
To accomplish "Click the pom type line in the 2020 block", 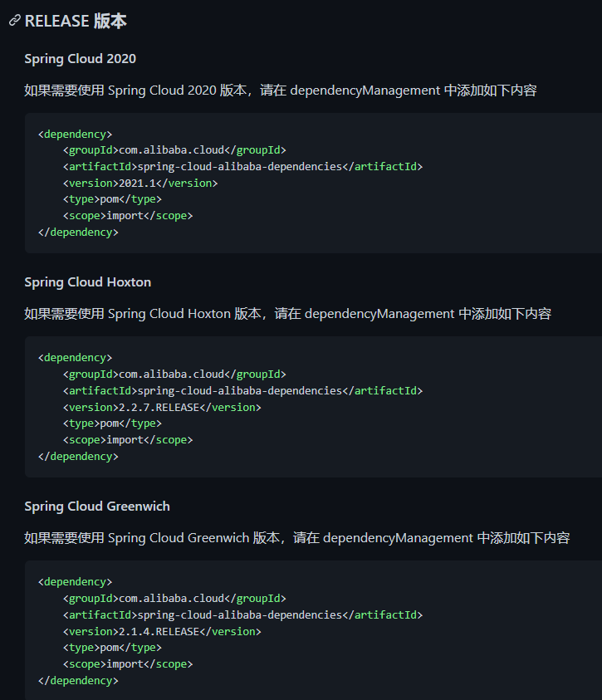I will (112, 199).
